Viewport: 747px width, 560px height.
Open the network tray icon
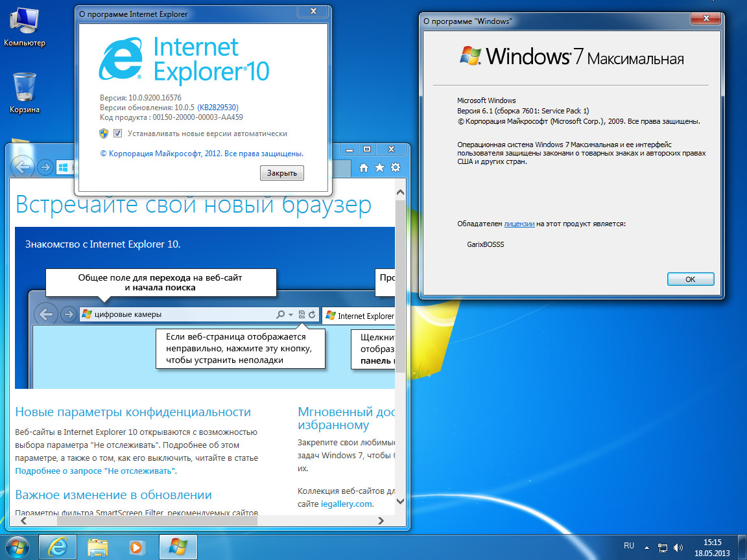[x=662, y=548]
